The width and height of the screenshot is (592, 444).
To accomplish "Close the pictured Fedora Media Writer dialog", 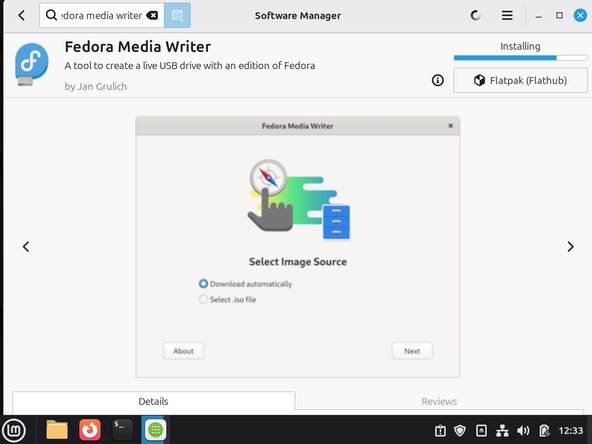I will click(x=450, y=126).
